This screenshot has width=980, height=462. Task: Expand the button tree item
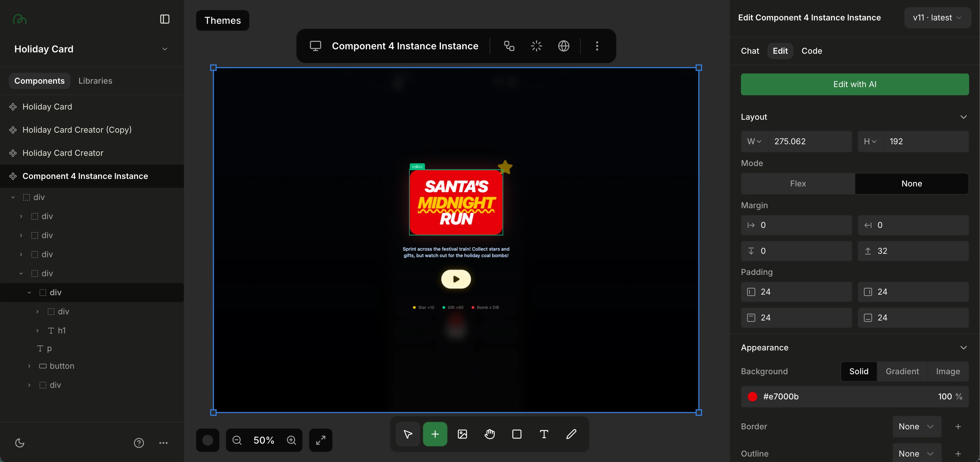click(x=29, y=366)
